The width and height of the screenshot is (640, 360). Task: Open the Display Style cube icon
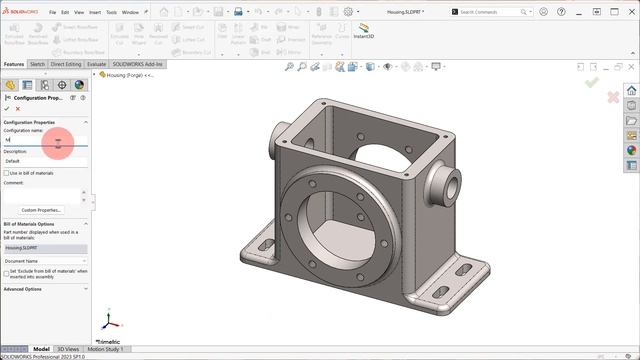[x=370, y=67]
